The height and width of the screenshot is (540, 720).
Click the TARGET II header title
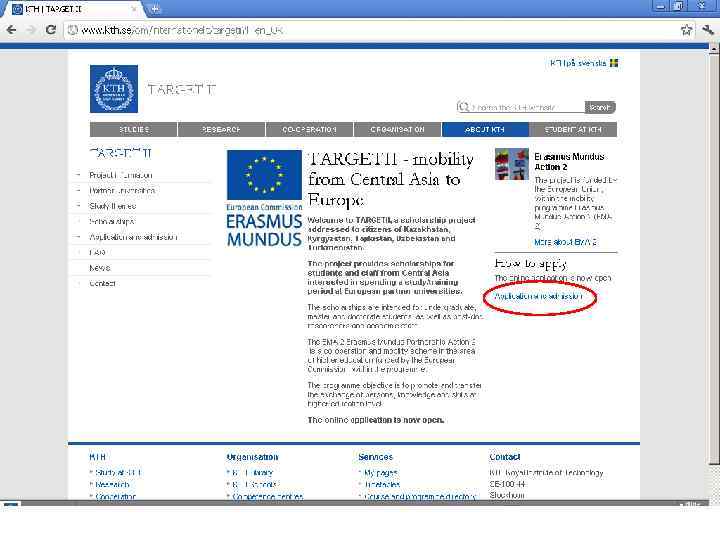tap(181, 89)
